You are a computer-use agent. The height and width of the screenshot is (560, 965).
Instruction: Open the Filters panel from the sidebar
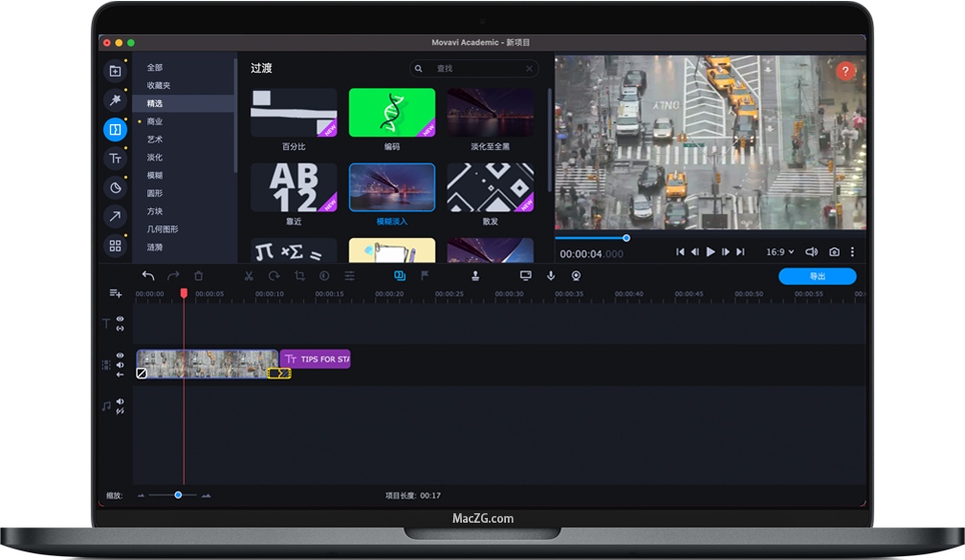coord(115,99)
